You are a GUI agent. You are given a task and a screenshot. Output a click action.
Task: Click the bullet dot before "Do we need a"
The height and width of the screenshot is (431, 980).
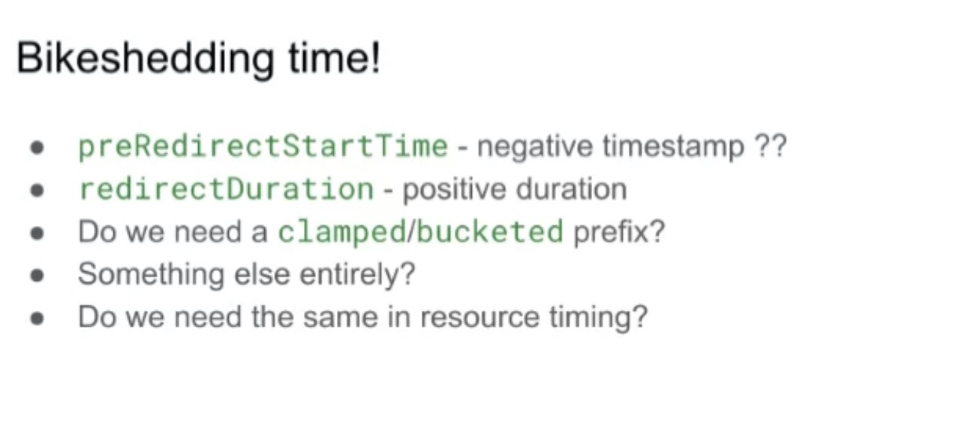tap(36, 233)
